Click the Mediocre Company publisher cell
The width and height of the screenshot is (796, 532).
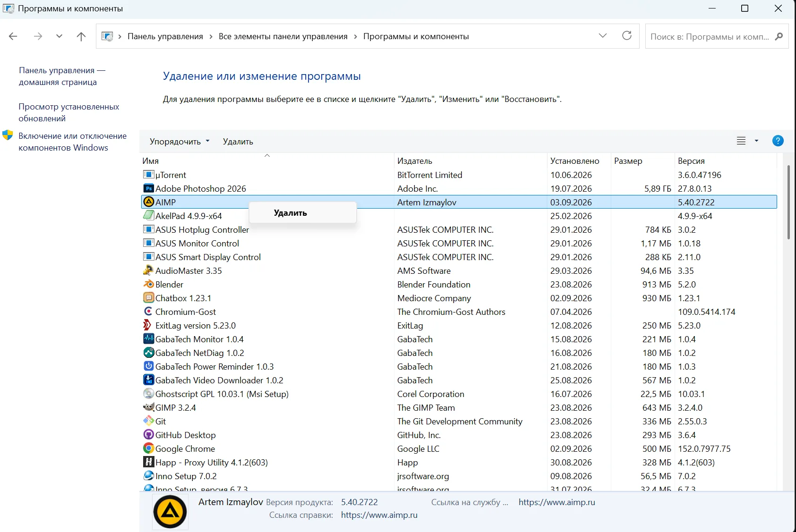pos(434,298)
